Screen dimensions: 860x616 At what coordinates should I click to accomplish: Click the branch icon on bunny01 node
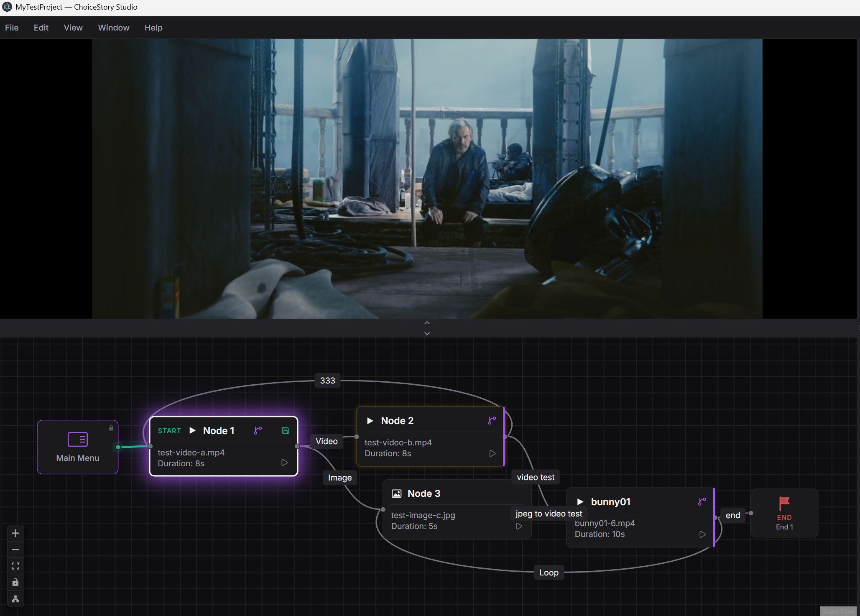tap(702, 501)
